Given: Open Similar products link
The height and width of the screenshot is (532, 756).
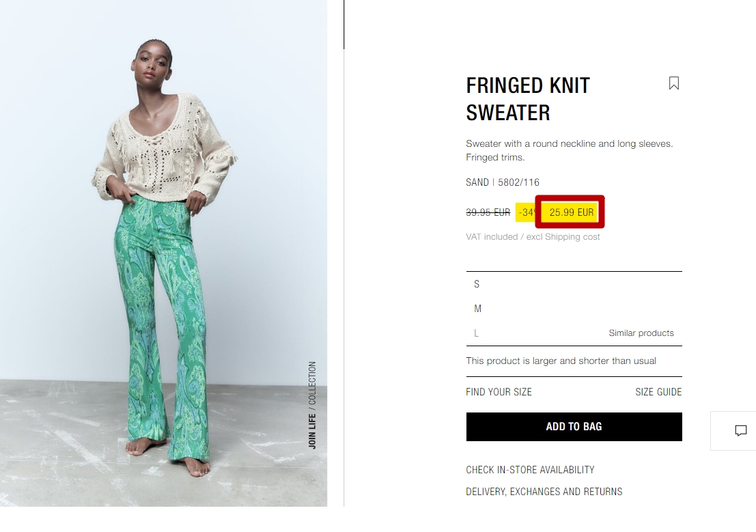Looking at the screenshot, I should (641, 333).
